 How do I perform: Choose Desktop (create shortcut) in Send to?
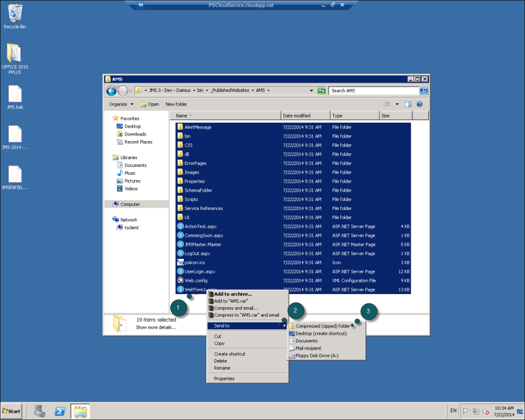327,333
